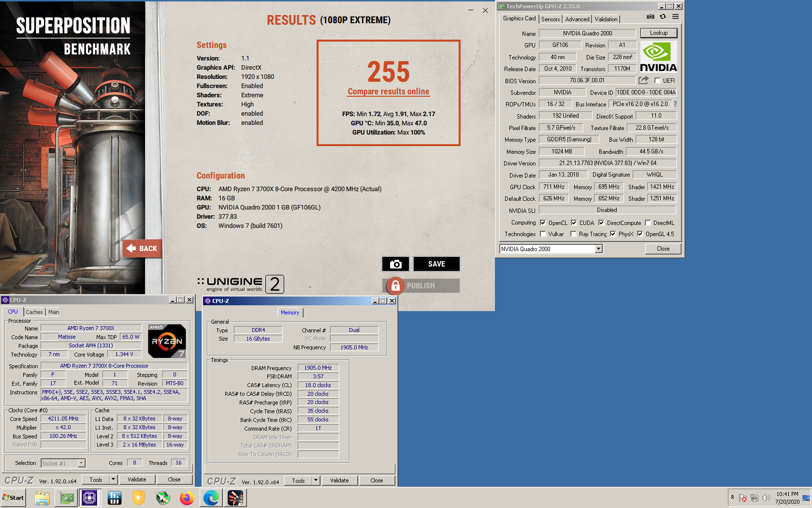Image resolution: width=812 pixels, height=508 pixels.
Task: Click Close in CPU-Z processor window
Action: click(x=174, y=479)
